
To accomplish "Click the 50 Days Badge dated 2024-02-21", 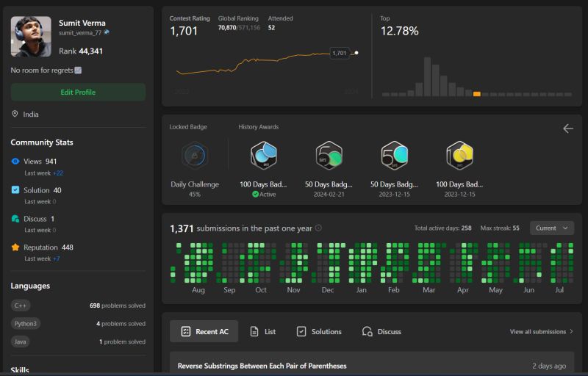I will click(329, 155).
